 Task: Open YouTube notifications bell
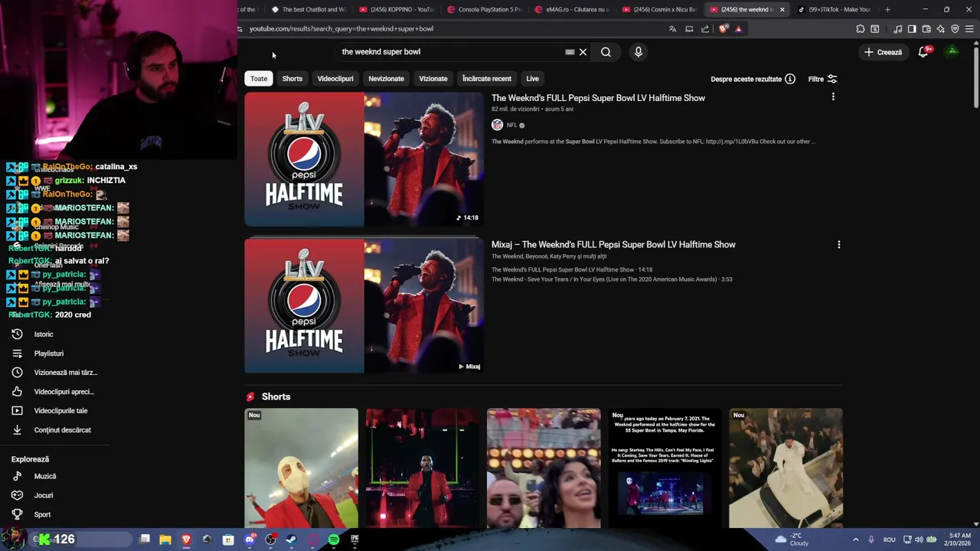(923, 52)
